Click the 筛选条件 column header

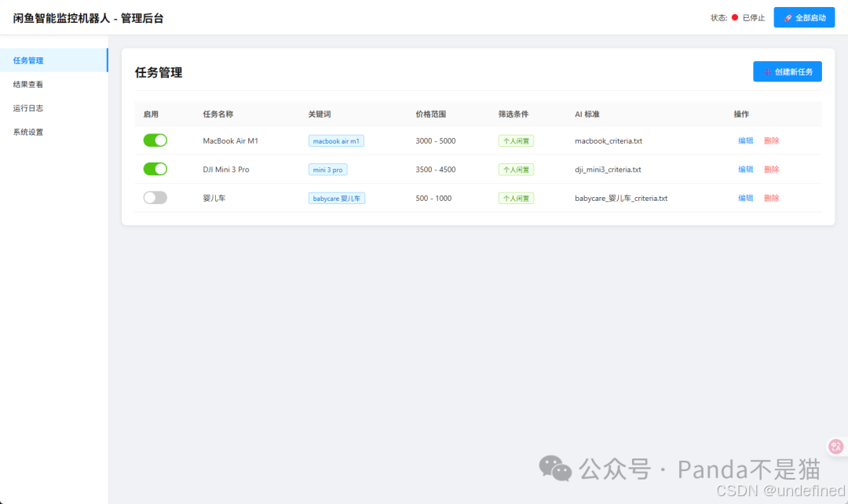coord(514,114)
